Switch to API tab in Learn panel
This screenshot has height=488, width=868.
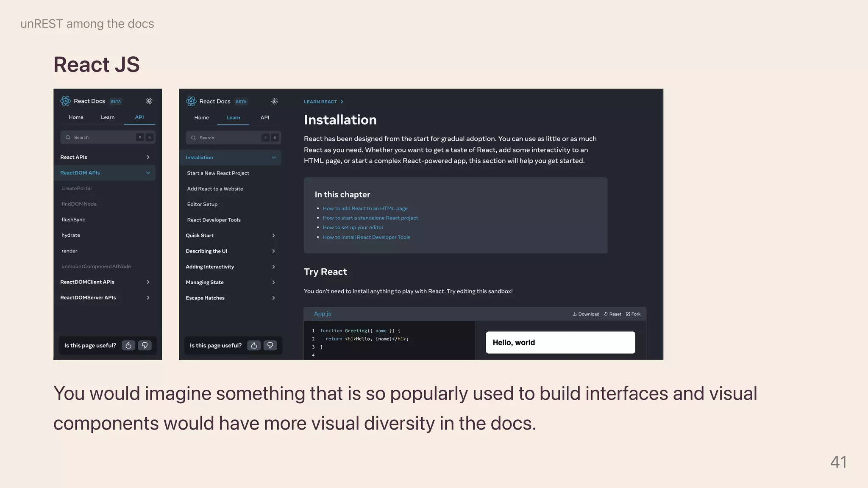265,118
